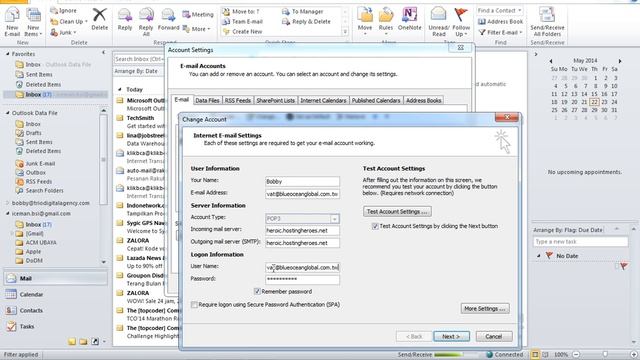Click the zoom out minus button
Screen dimensions: 640x360
tap(576, 354)
